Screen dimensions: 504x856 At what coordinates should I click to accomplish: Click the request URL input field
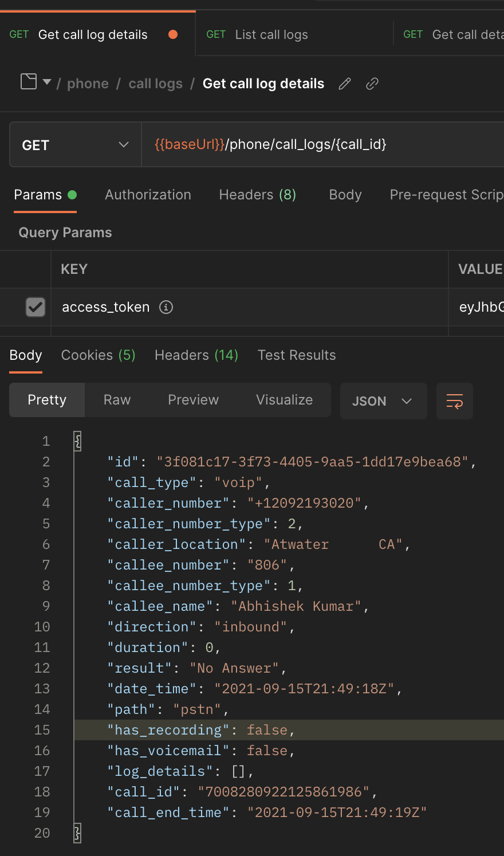321,144
